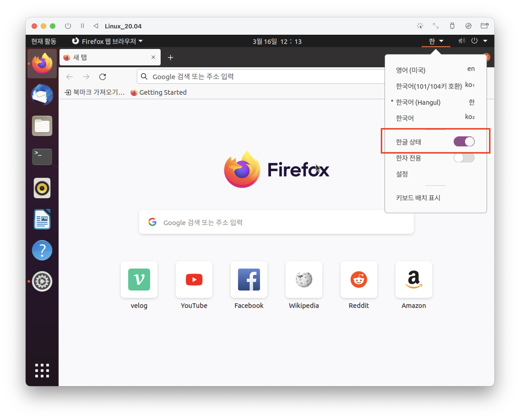Choose 영어 (미국) en input source
The image size is (520, 420).
point(411,70)
